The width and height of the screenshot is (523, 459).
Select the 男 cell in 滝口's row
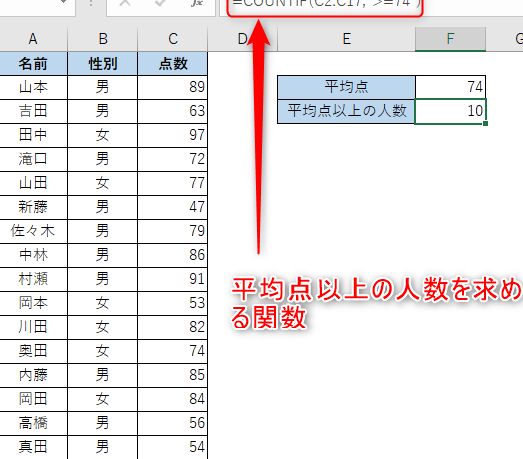pos(103,159)
